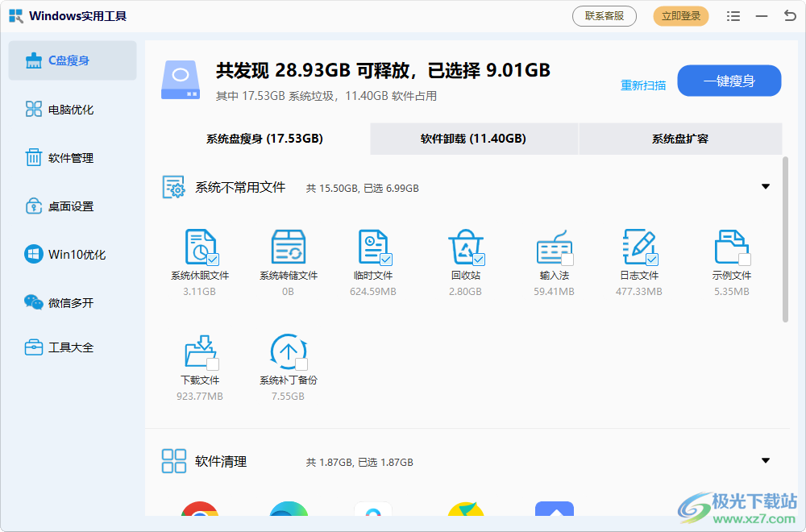Collapse the 系统不常用文件 section

766,186
